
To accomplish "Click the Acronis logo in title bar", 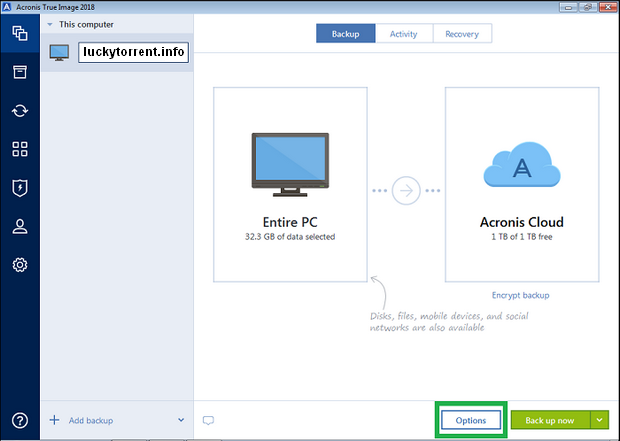I will click(x=7, y=7).
